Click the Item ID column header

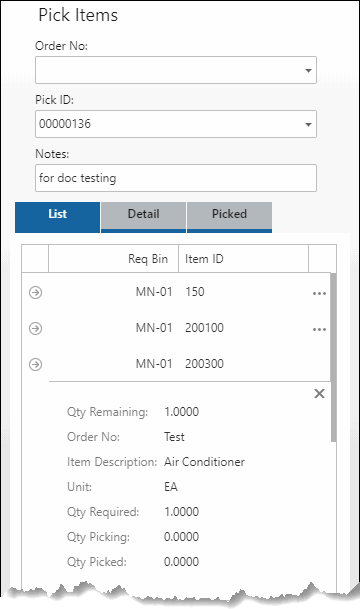(x=243, y=259)
